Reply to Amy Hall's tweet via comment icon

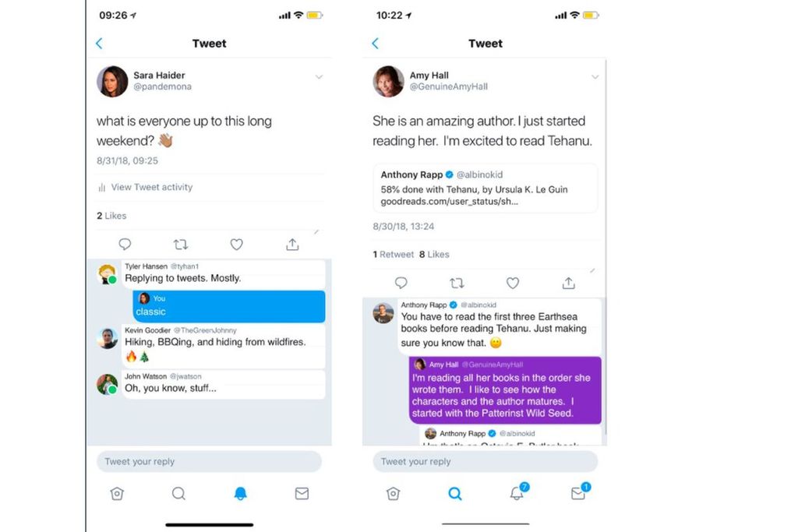click(x=401, y=283)
